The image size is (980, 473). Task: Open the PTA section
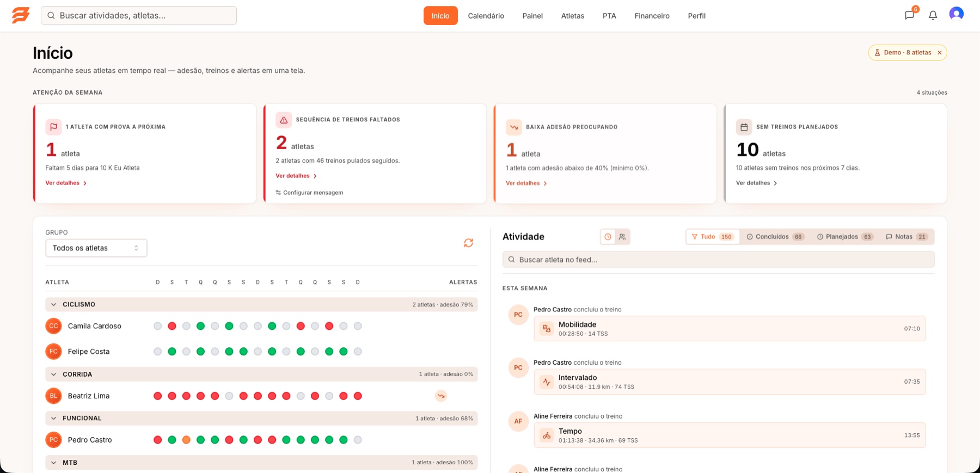pos(609,16)
